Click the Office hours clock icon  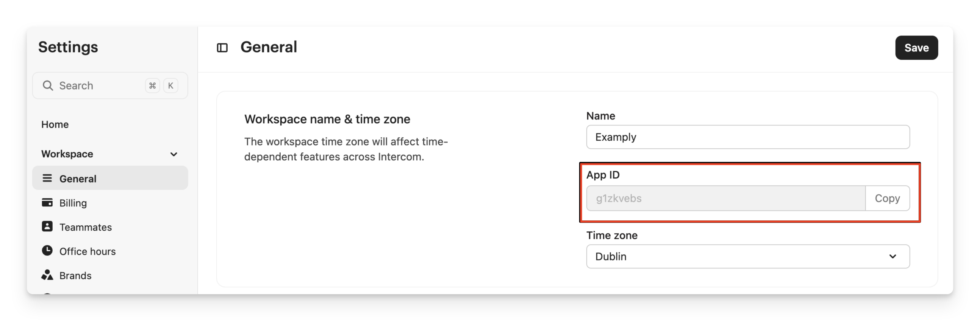[47, 251]
